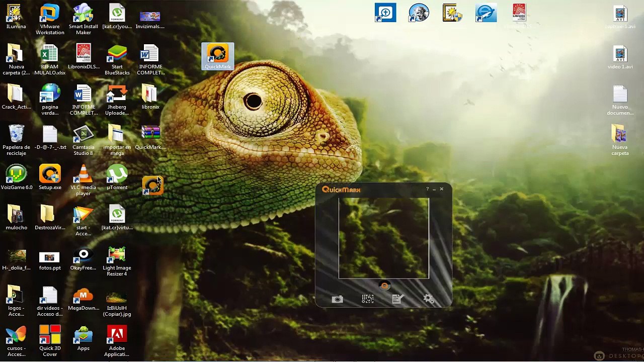Select the statue portrait shortcut icon
The image size is (644, 362).
point(419,13)
